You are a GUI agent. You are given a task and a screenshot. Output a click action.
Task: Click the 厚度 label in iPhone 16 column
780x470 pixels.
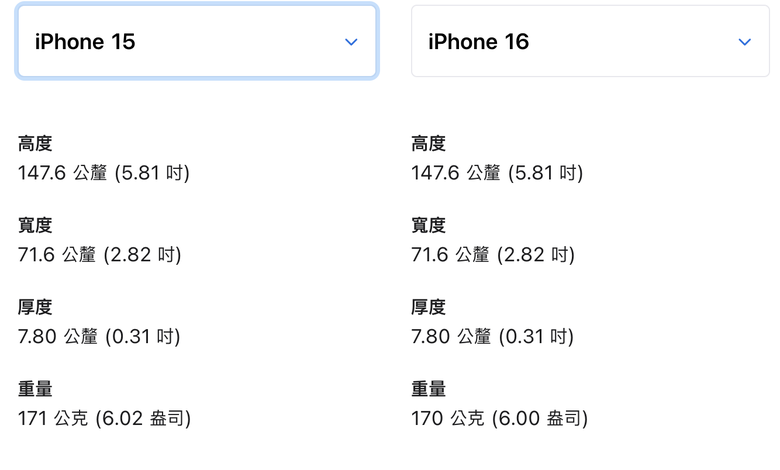428,307
